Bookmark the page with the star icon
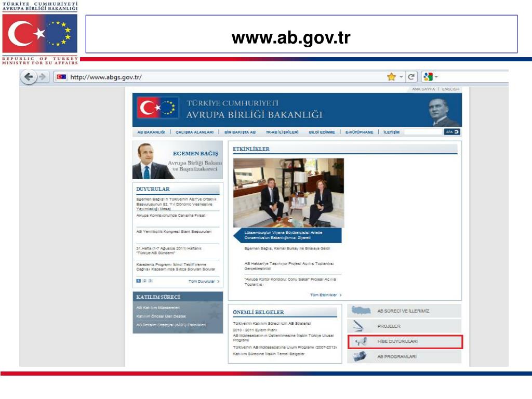 coord(392,77)
